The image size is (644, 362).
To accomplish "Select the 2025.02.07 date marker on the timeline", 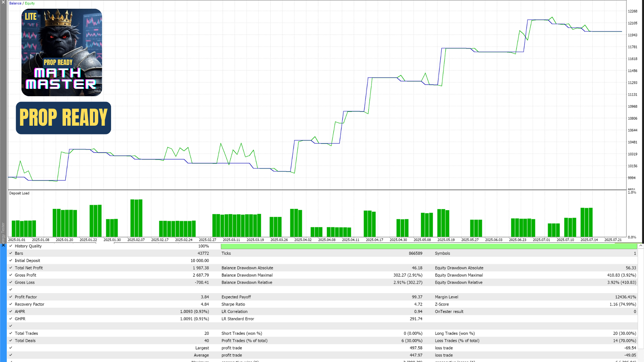I will (136, 240).
